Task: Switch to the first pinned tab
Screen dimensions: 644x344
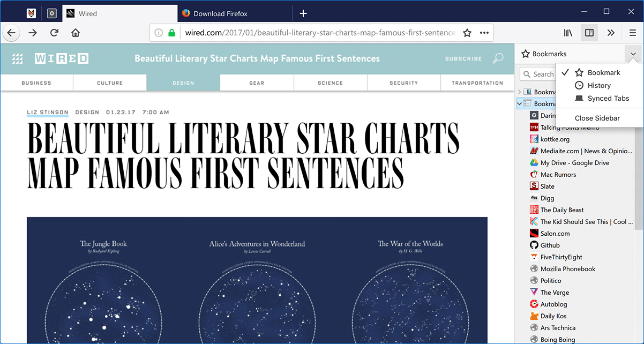Action: coord(32,13)
